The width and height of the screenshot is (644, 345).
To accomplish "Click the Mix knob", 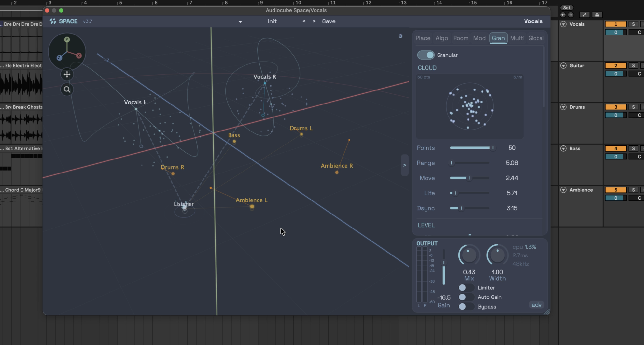I will click(469, 255).
